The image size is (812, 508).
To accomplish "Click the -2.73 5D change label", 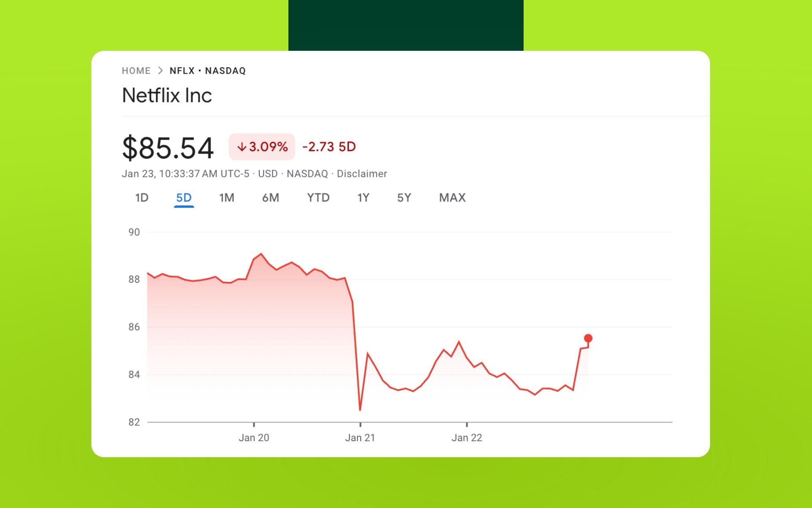I will (x=329, y=147).
